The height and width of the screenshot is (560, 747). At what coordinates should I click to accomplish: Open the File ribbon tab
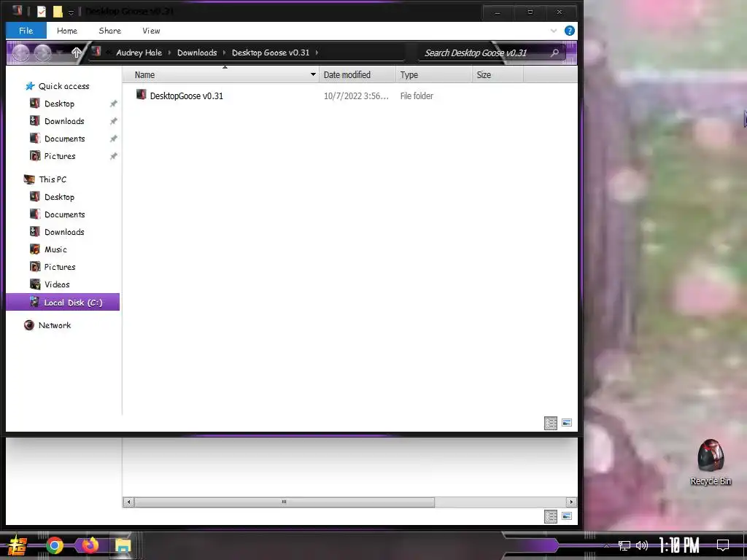pyautogui.click(x=26, y=31)
